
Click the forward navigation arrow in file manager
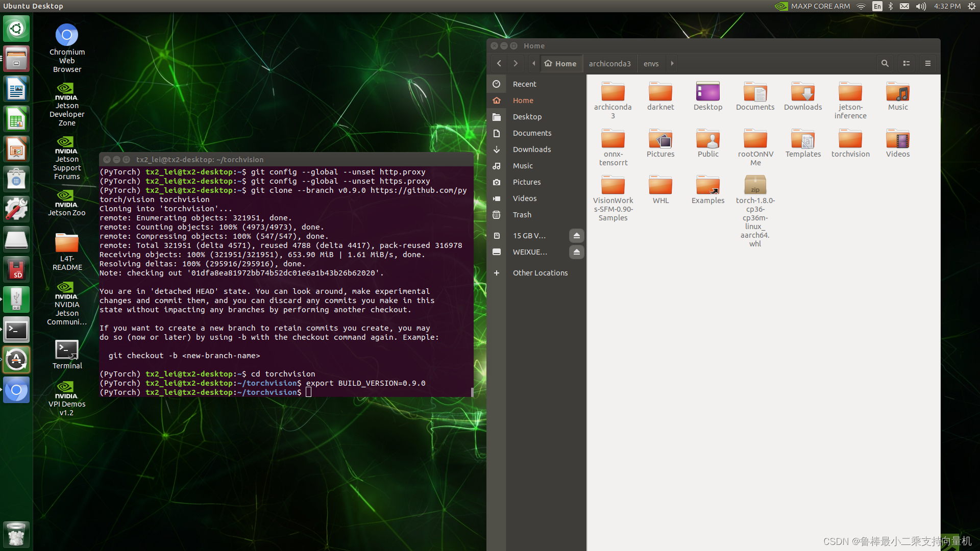516,63
